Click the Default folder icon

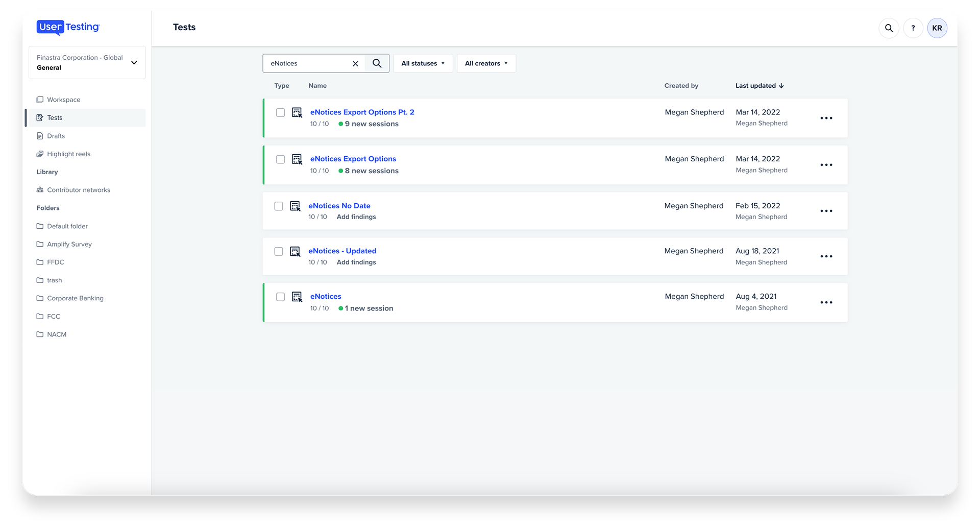click(x=40, y=226)
